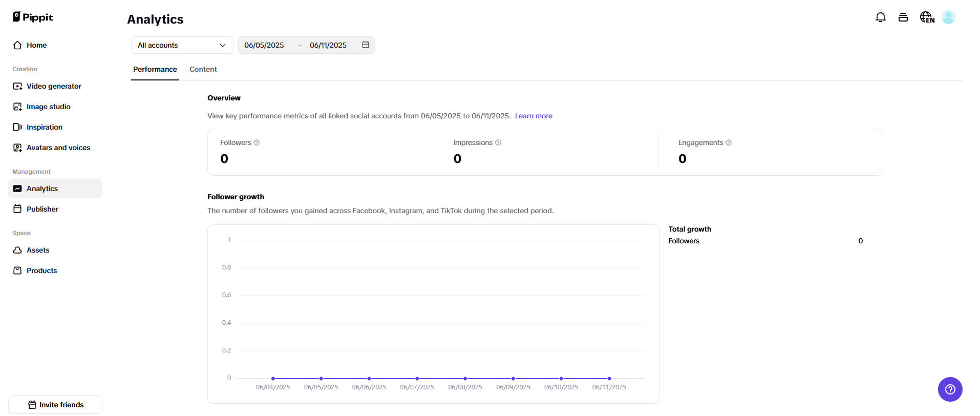980x416 pixels.
Task: Open notifications bell icon
Action: click(881, 17)
